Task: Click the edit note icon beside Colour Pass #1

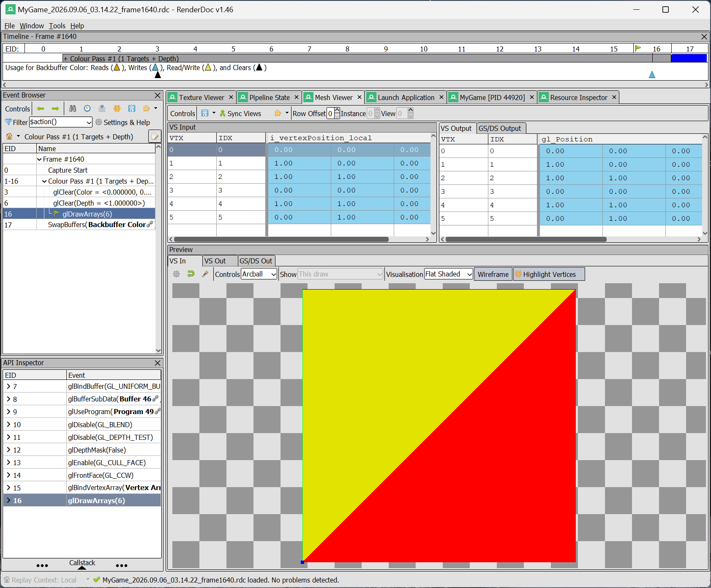Action: pos(155,136)
